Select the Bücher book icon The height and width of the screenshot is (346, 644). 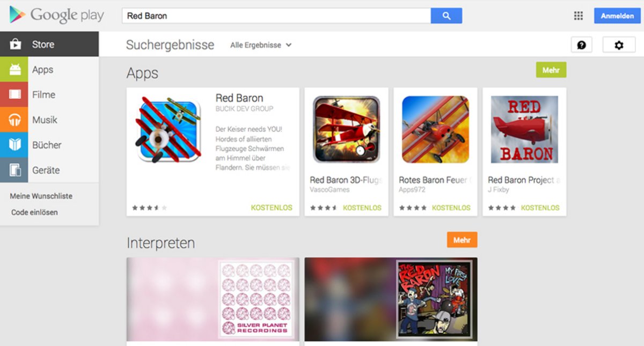coord(14,145)
